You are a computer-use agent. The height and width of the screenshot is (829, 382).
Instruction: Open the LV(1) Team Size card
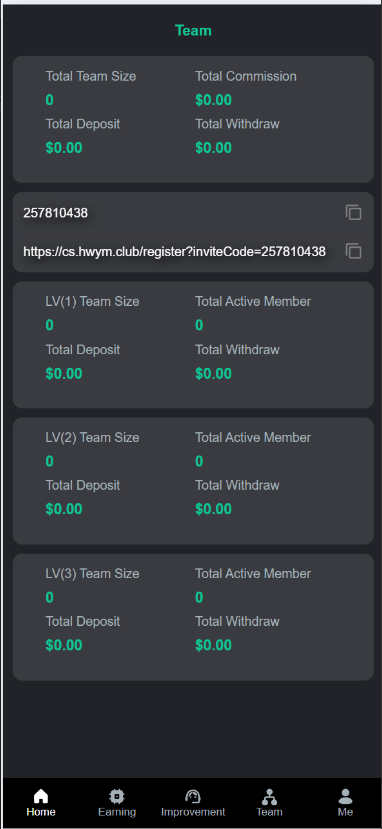tap(193, 345)
